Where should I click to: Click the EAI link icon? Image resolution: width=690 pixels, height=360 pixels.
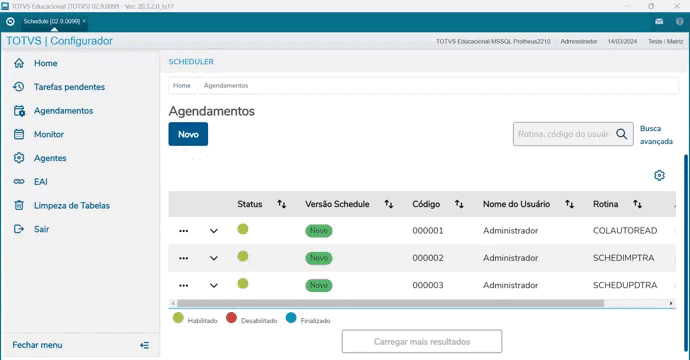[19, 182]
